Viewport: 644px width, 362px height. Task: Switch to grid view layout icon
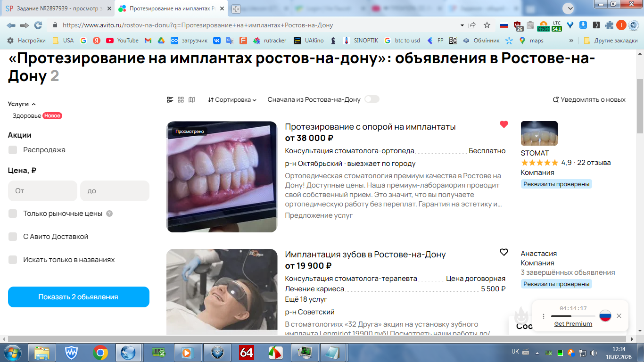click(x=181, y=100)
